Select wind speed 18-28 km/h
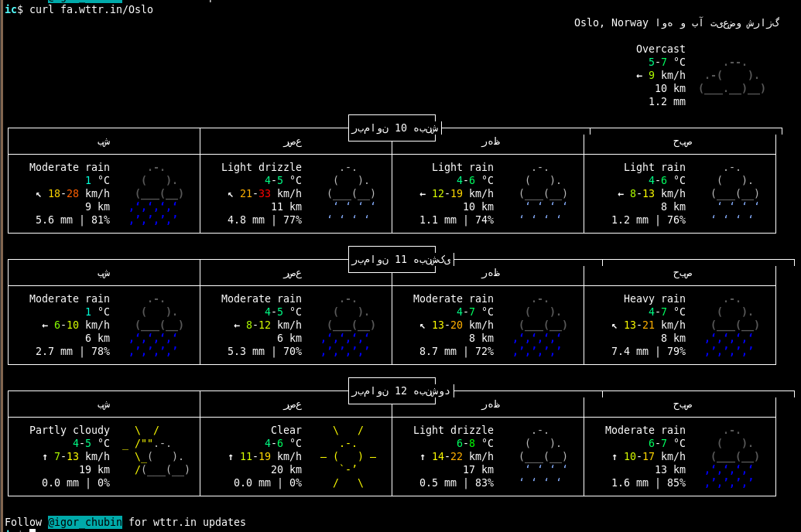The image size is (801, 532). click(73, 193)
